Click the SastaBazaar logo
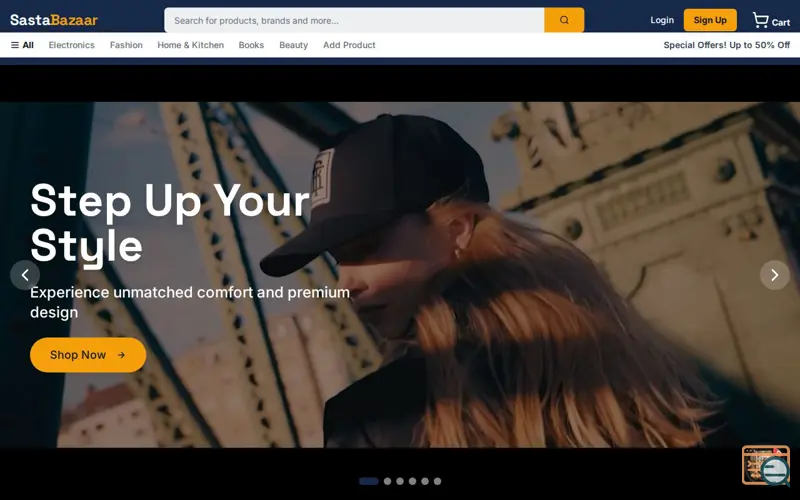The width and height of the screenshot is (800, 500). tap(54, 20)
